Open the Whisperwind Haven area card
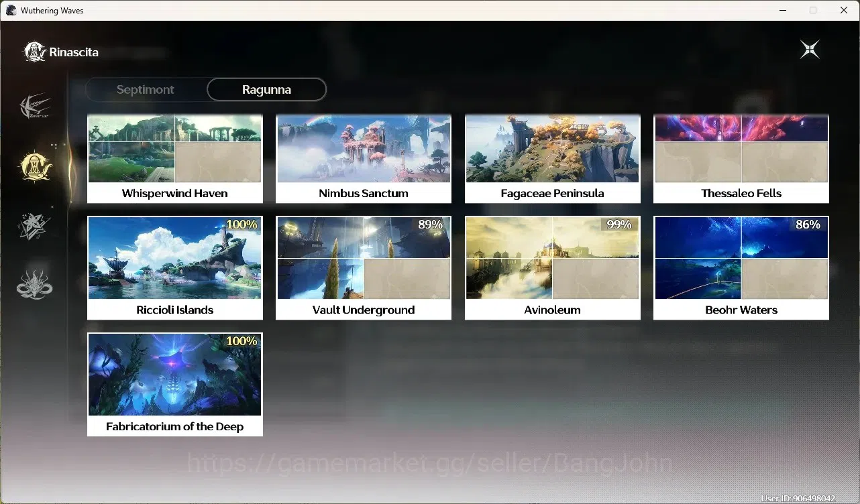Image resolution: width=860 pixels, height=504 pixels. (175, 159)
